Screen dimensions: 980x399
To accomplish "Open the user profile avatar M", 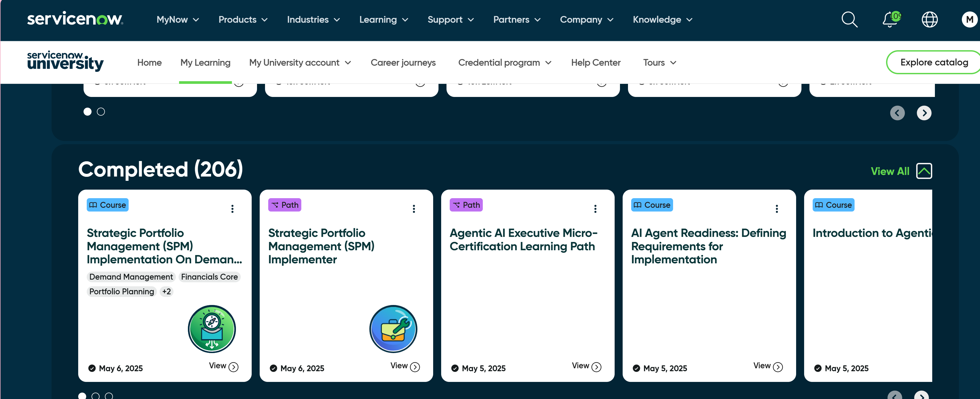I will (x=969, y=19).
